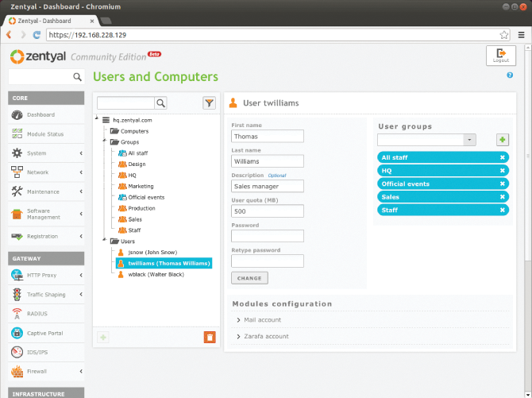The image size is (532, 398).
Task: Click the User quota input field
Action: tap(268, 211)
